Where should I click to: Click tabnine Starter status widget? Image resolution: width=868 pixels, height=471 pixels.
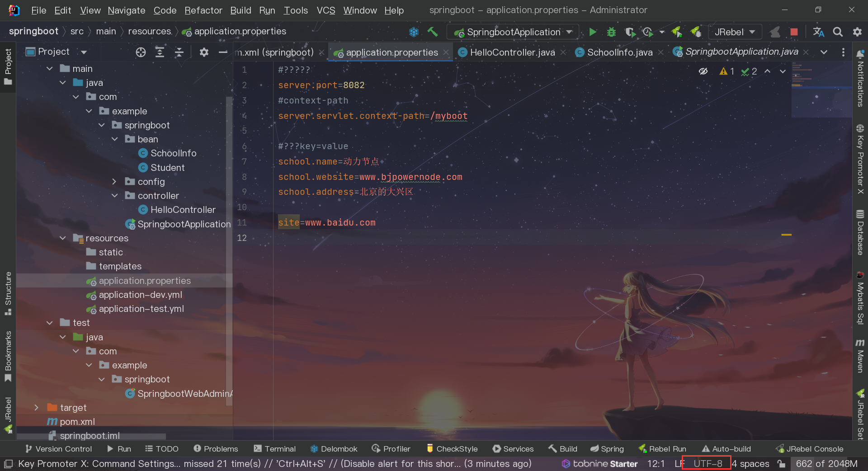pos(599,464)
